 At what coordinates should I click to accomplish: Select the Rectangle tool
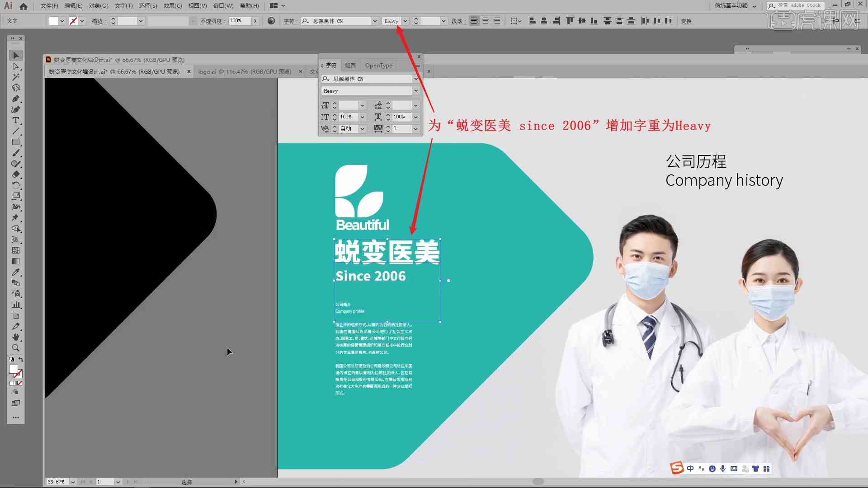coord(16,142)
